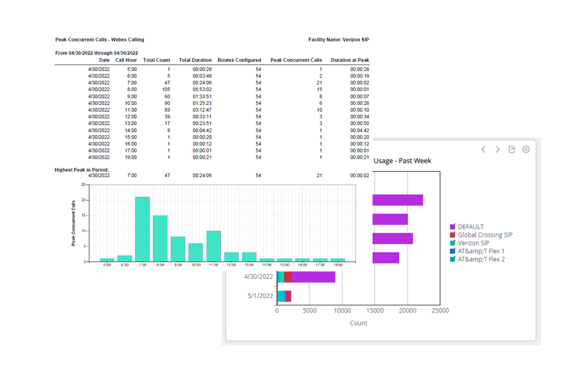Click total duration '05:53:02' cell
Image resolution: width=588 pixels, height=378 pixels.
202,89
